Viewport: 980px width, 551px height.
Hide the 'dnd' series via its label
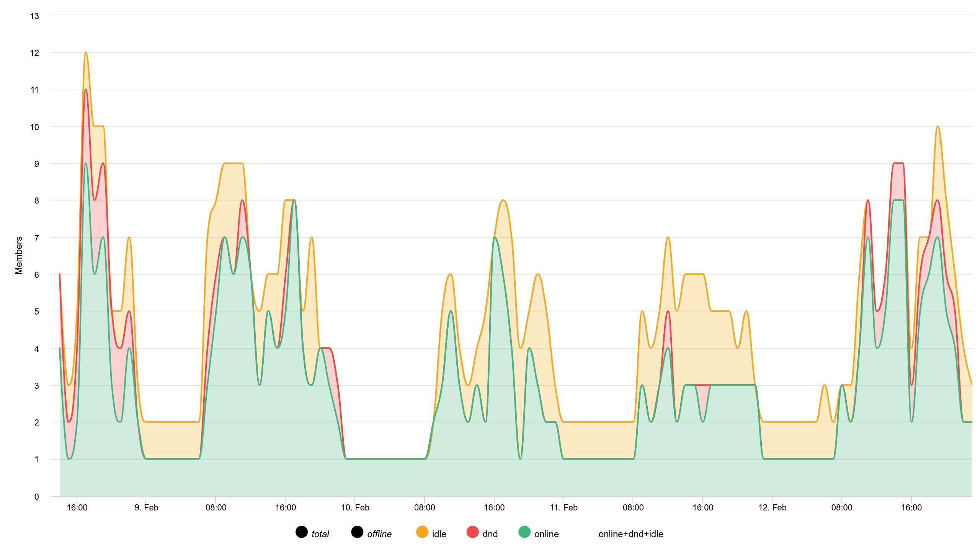point(490,534)
